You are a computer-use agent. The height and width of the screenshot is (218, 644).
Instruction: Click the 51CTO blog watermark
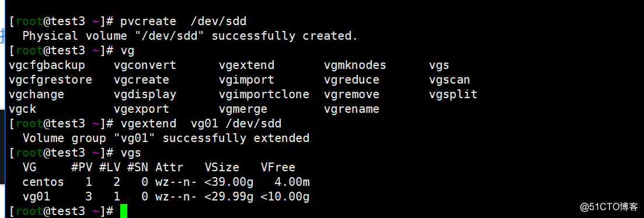click(606, 207)
